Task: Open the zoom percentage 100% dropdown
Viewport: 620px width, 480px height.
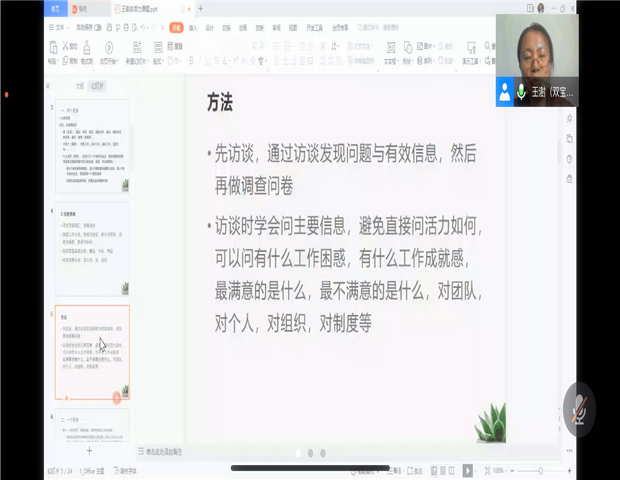Action: (499, 470)
